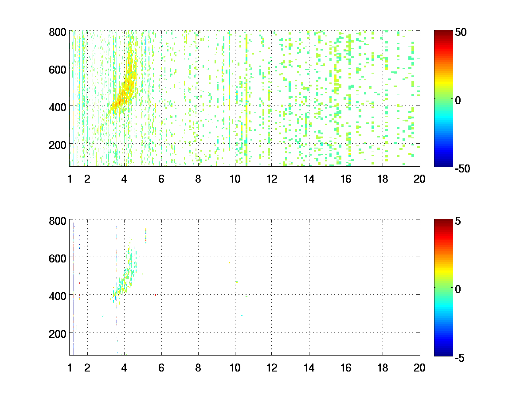Click the lower plot's "2" x-axis tick label
The height and width of the screenshot is (399, 532).
pyautogui.click(x=87, y=368)
